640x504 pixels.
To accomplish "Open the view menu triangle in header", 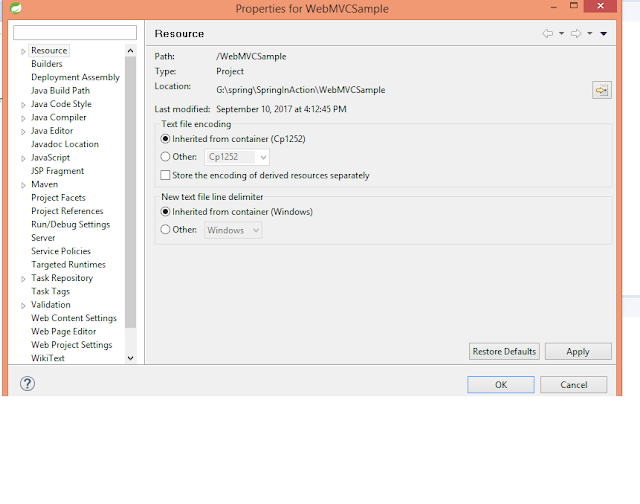I will point(604,33).
